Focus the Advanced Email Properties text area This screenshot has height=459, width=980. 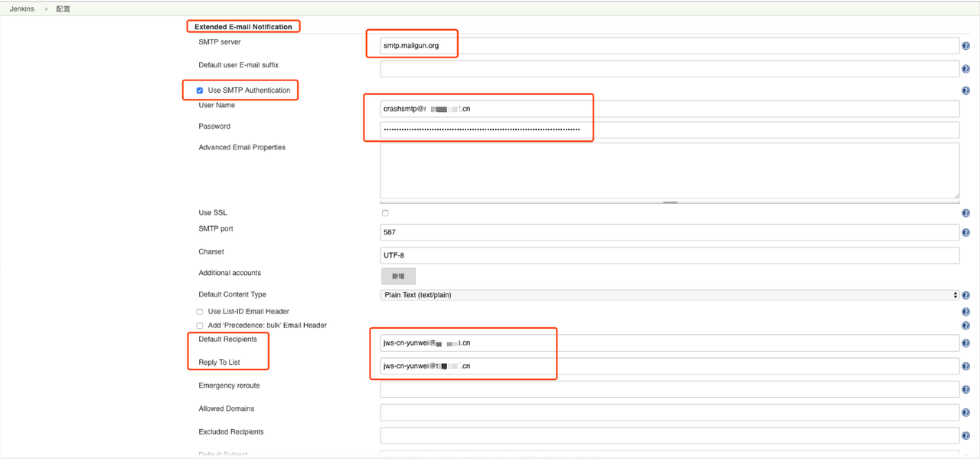(x=670, y=170)
